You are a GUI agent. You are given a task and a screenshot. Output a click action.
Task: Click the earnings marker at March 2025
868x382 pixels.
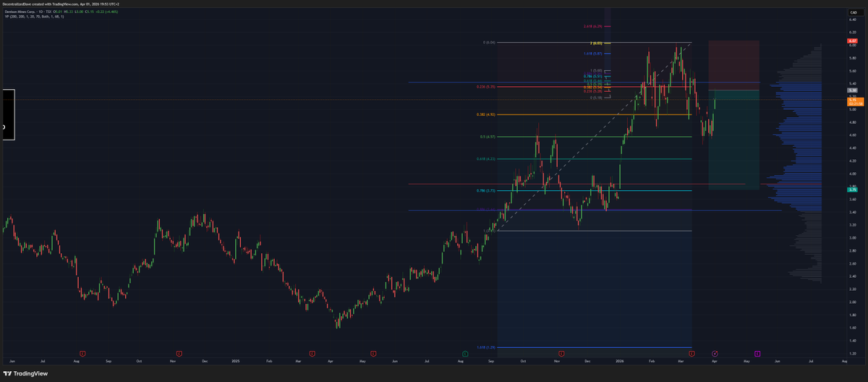pyautogui.click(x=312, y=353)
